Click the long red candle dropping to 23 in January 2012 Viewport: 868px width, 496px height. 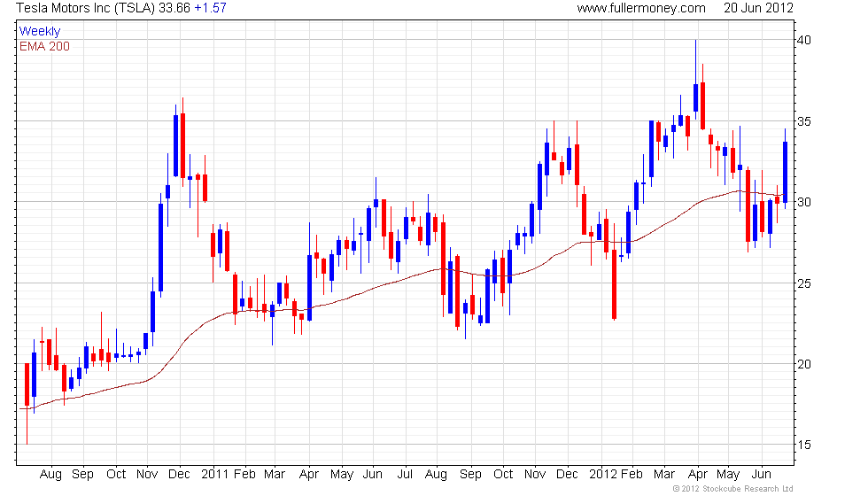pos(615,271)
